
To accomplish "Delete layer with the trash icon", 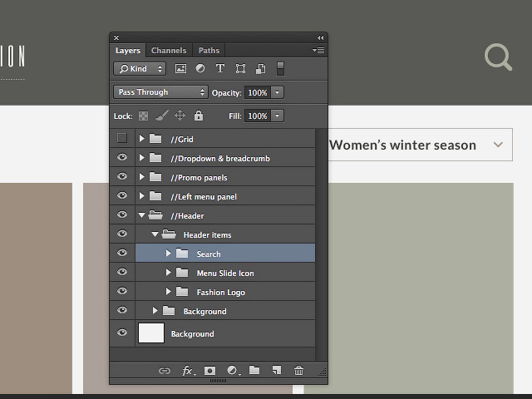I will 299,371.
